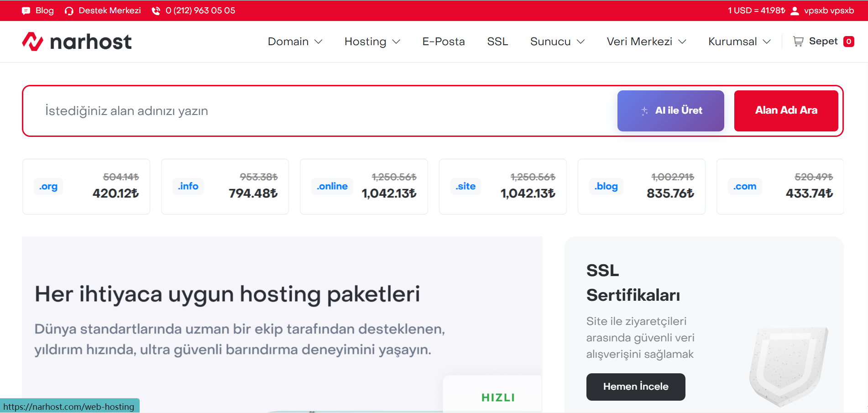The width and height of the screenshot is (868, 413).
Task: Click the narhost logo icon
Action: (x=32, y=42)
